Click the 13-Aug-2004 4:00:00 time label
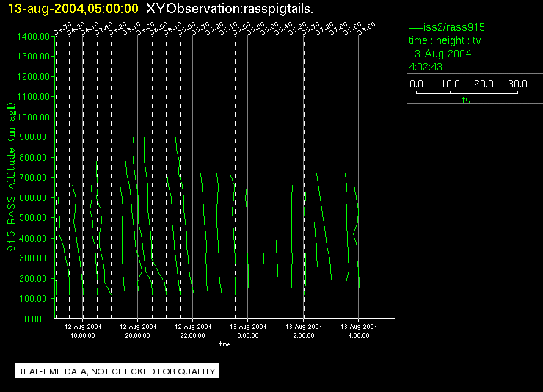The width and height of the screenshot is (543, 392). pyautogui.click(x=359, y=331)
